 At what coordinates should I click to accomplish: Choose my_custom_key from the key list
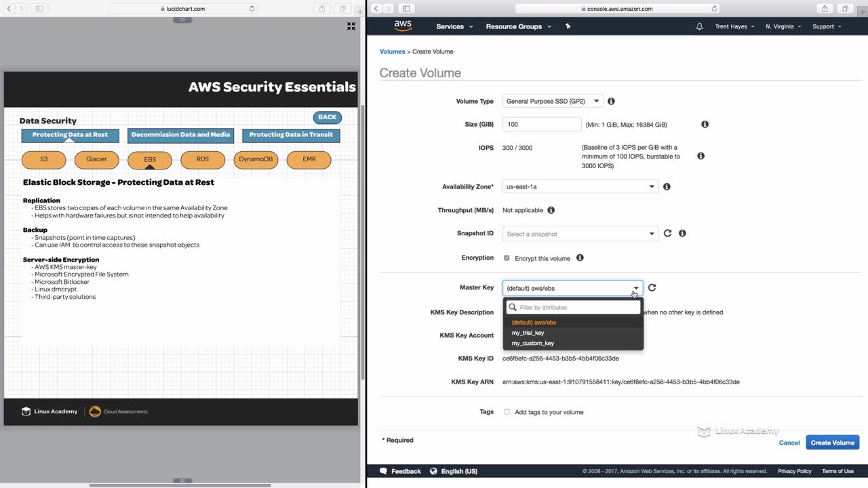coord(573,343)
